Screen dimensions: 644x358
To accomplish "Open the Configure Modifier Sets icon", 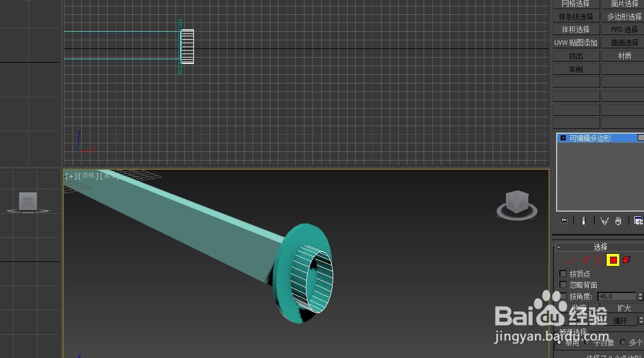I will (x=638, y=220).
